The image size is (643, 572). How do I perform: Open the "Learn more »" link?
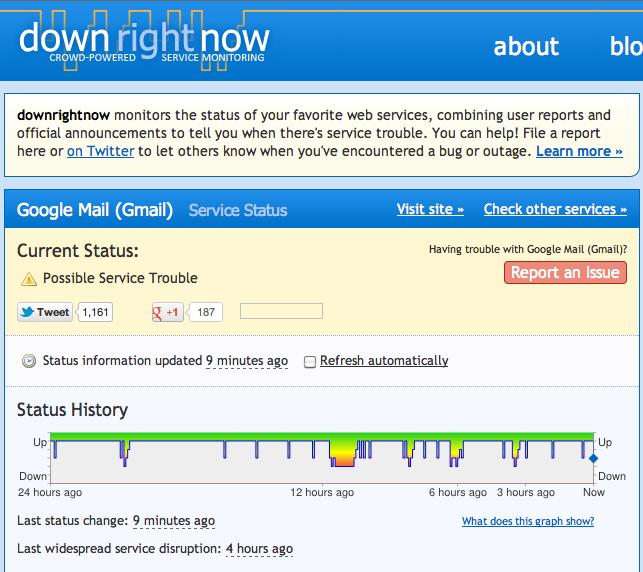579,151
